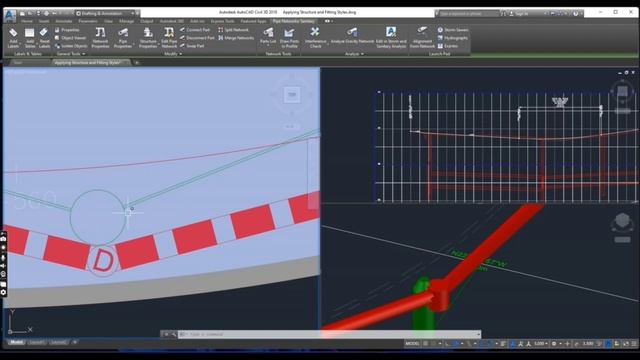Open the Manage ribbon tab

click(127, 21)
